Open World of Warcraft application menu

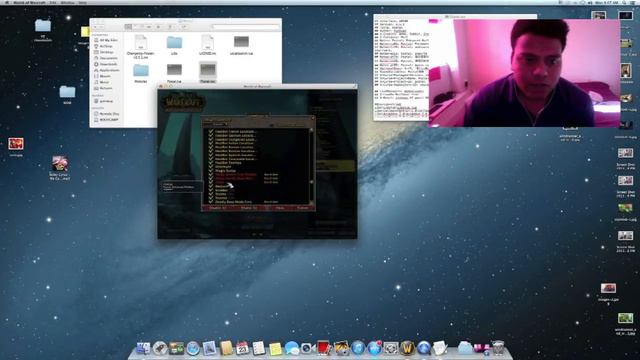point(29,2)
